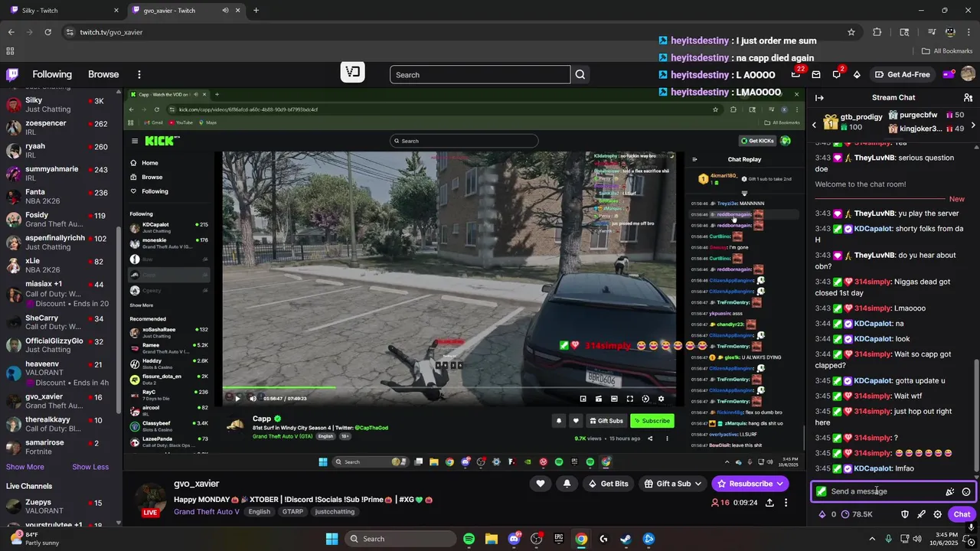Open All Bookmarks folder
Screen dimensions: 980x551
pyautogui.click(x=947, y=51)
